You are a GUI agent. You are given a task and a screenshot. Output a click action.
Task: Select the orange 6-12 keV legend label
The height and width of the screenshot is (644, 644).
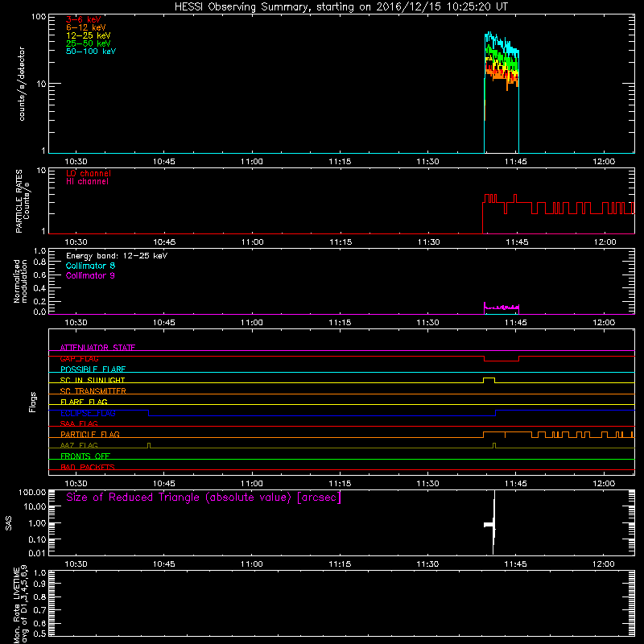[86, 27]
